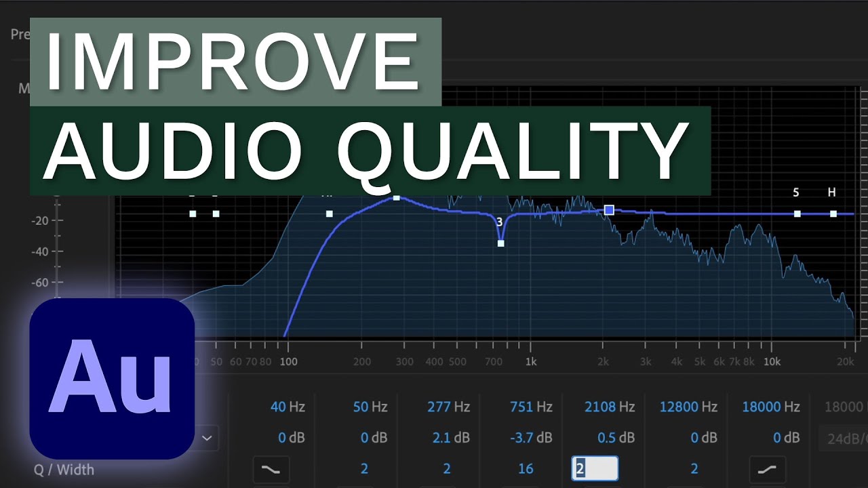The height and width of the screenshot is (488, 868).
Task: Open the dropdown chevron beside the Au logo
Action: click(207, 438)
